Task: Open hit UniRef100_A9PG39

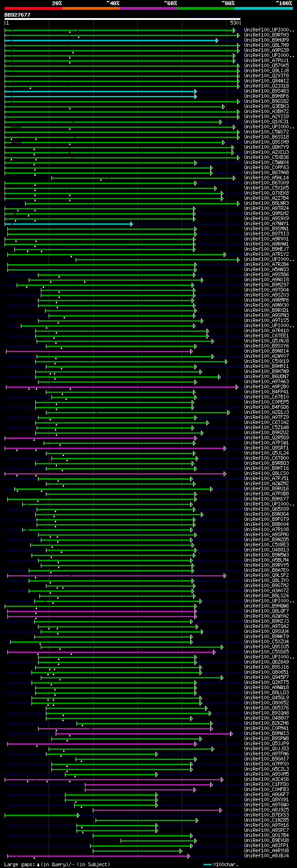Action: point(266,50)
